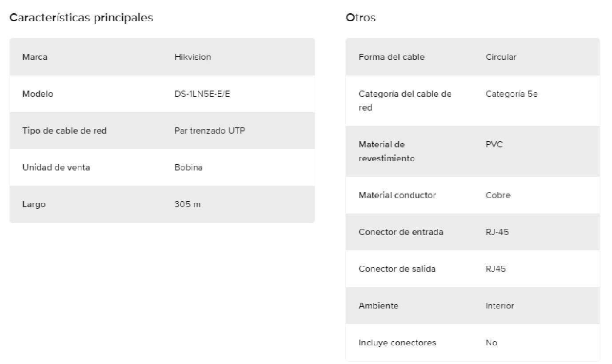Select the Material conductor label

click(x=397, y=195)
